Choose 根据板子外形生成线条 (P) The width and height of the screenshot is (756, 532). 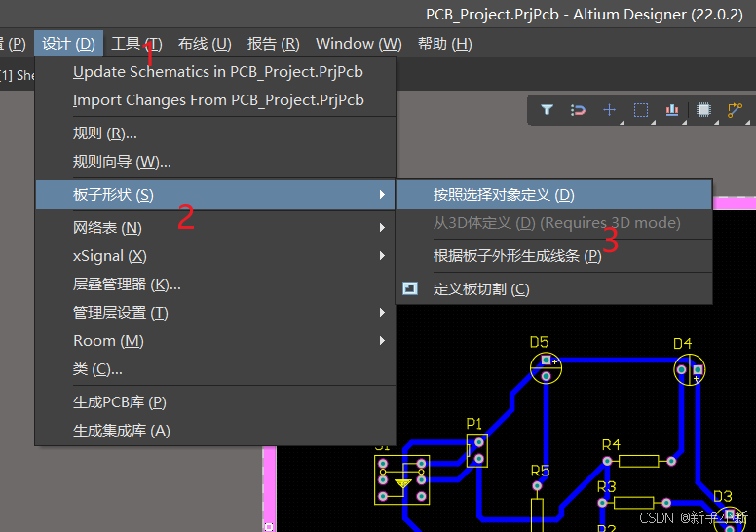[x=516, y=256]
